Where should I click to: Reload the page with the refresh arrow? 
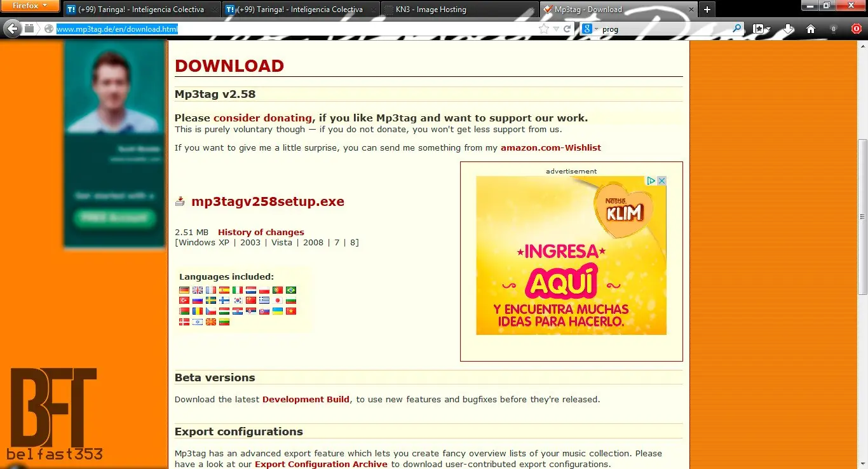tap(567, 29)
